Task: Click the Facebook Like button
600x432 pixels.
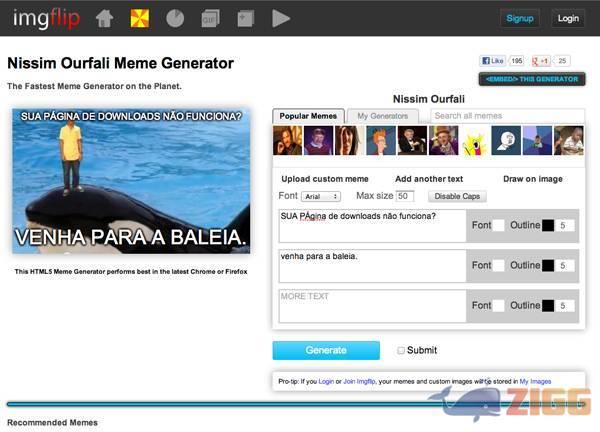Action: tap(493, 60)
